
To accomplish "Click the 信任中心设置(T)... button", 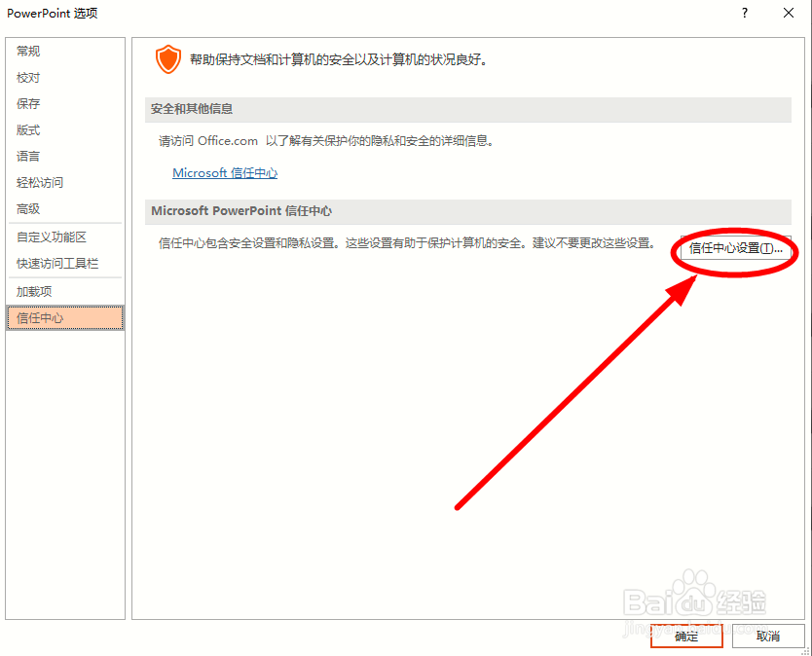I will point(735,248).
